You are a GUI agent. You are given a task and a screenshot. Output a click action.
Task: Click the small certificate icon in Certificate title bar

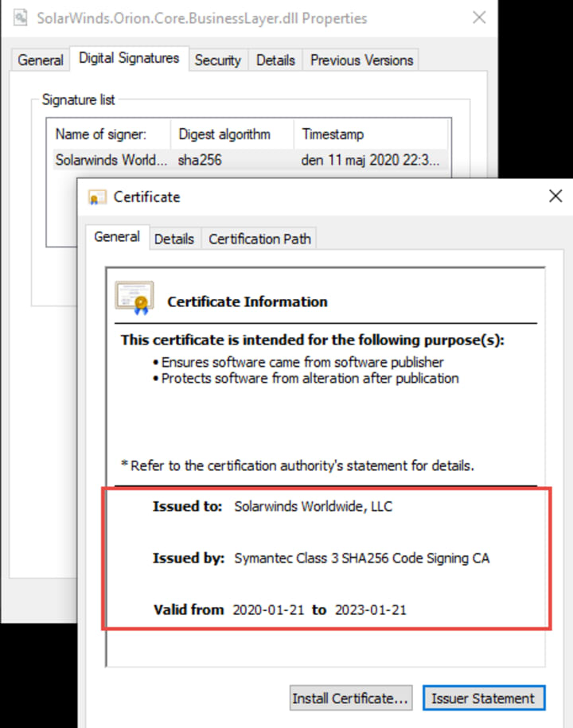pyautogui.click(x=97, y=197)
